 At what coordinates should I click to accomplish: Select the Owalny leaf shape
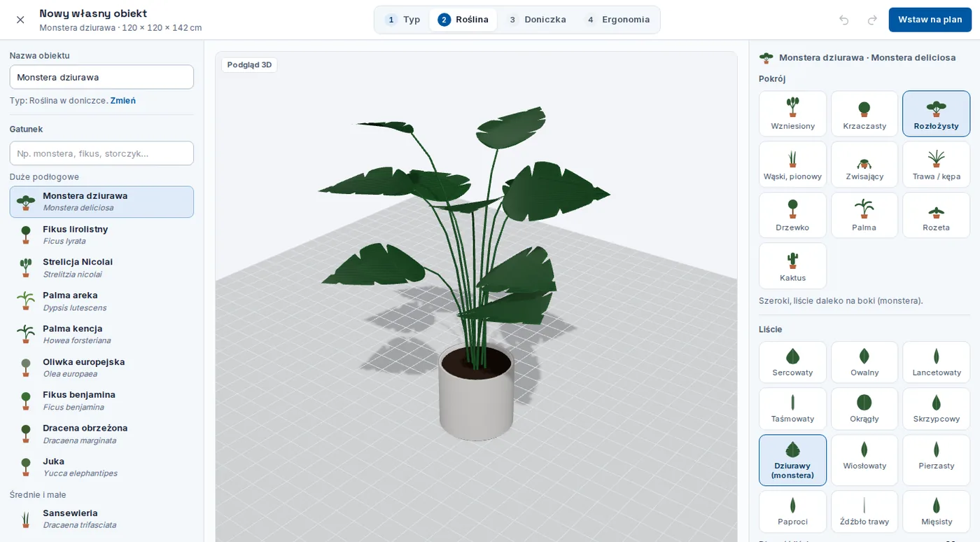pyautogui.click(x=864, y=362)
